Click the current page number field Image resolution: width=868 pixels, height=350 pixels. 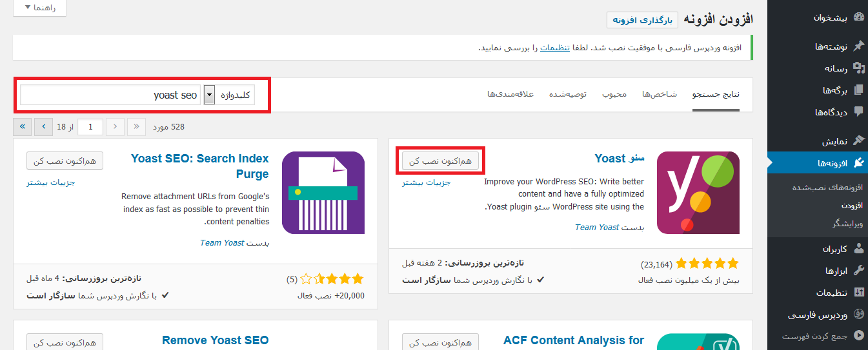pos(90,127)
